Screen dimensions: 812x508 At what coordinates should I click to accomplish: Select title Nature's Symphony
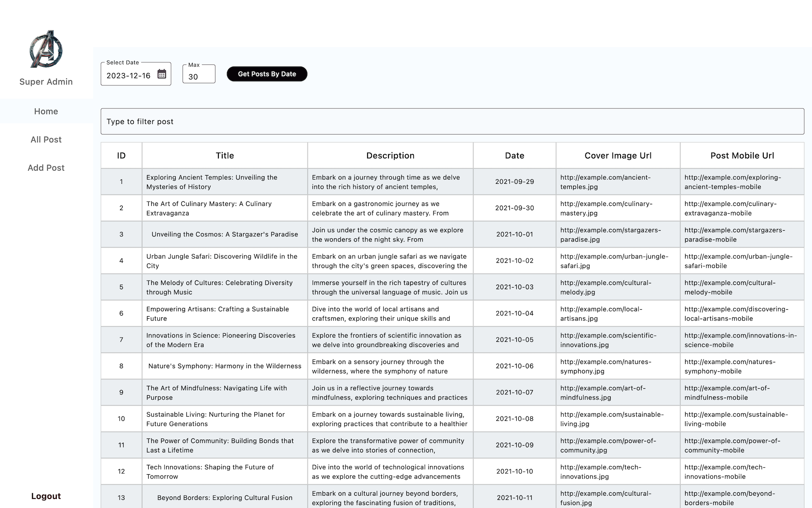225,366
